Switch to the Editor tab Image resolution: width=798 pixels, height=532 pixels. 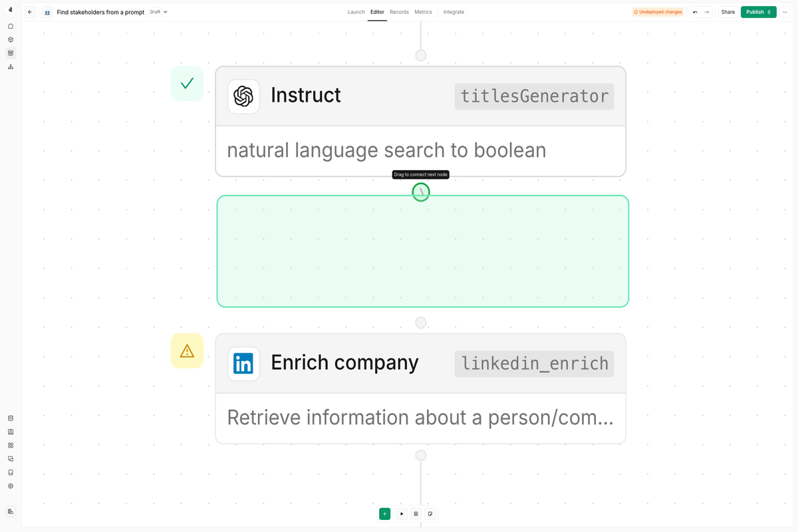377,12
